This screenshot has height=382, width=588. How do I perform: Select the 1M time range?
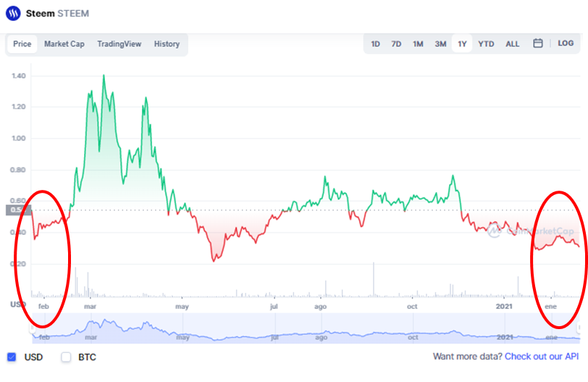point(418,44)
